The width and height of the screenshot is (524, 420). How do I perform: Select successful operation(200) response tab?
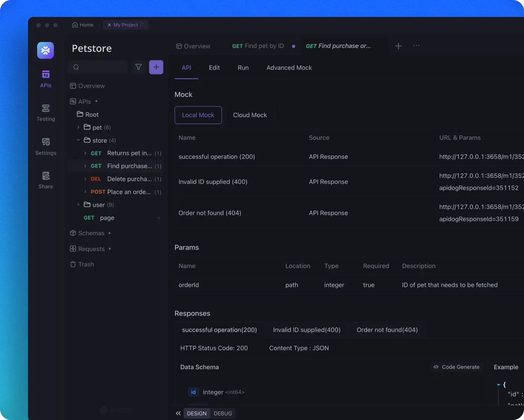pyautogui.click(x=220, y=330)
